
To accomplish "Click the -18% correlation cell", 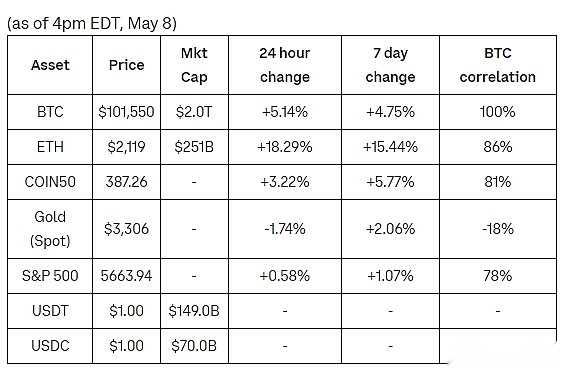I will point(498,229).
